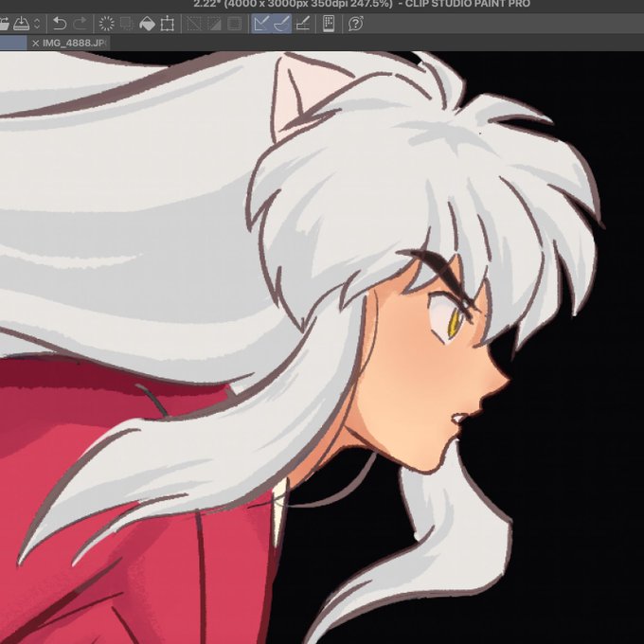Viewport: 644px width, 644px height.
Task: Click Invert Selected Area icon
Action: (214, 24)
